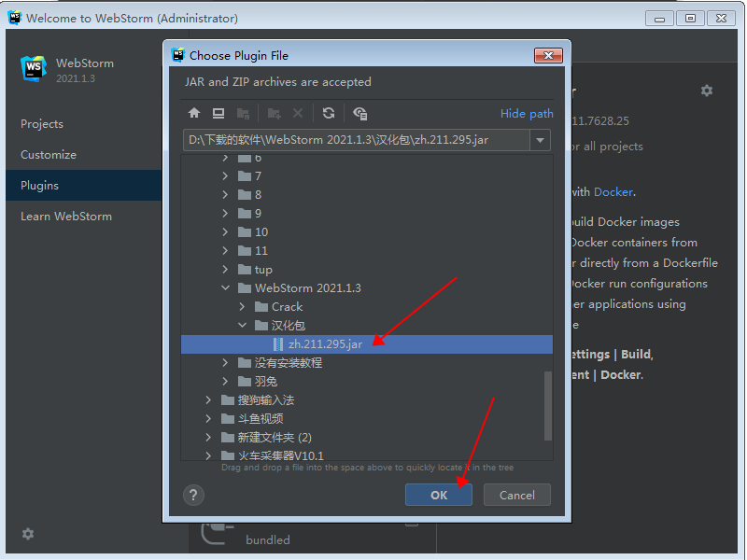Screen dimensions: 747x560
Task: Go to the home directory icon
Action: coord(194,113)
